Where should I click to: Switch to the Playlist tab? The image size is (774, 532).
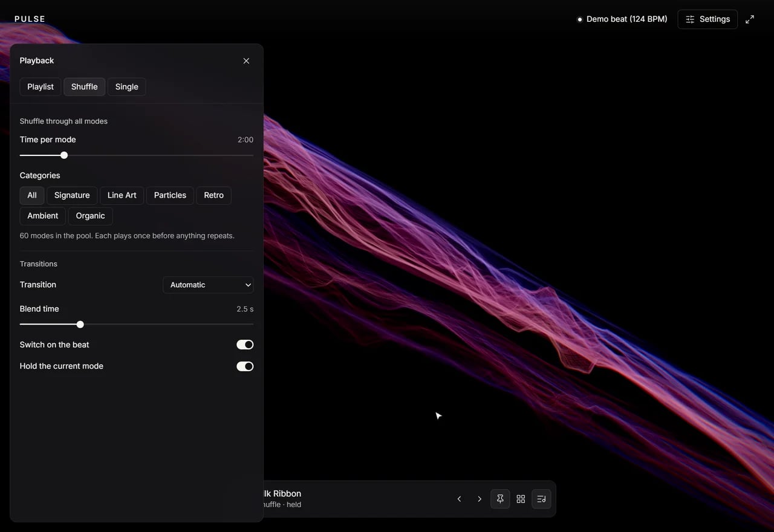pos(41,87)
